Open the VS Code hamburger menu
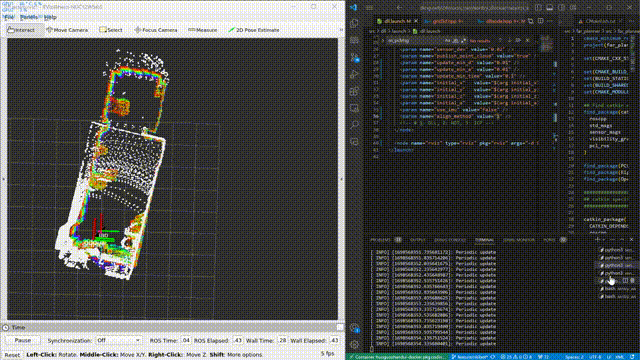This screenshot has height=360, width=640. [x=369, y=7]
